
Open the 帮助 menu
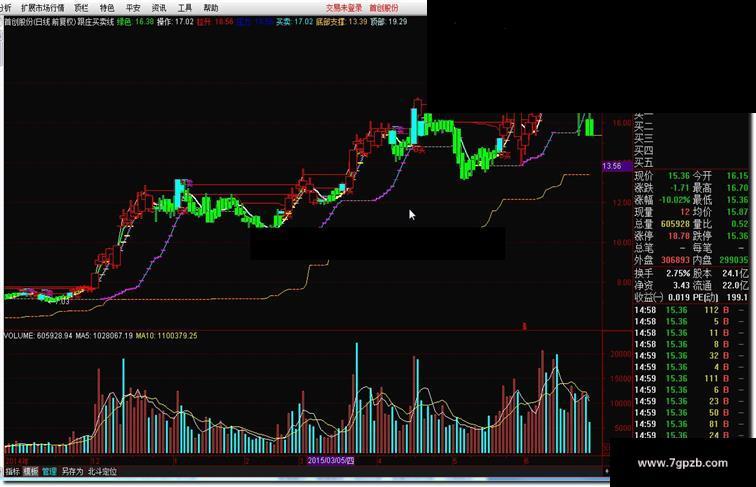click(x=211, y=8)
